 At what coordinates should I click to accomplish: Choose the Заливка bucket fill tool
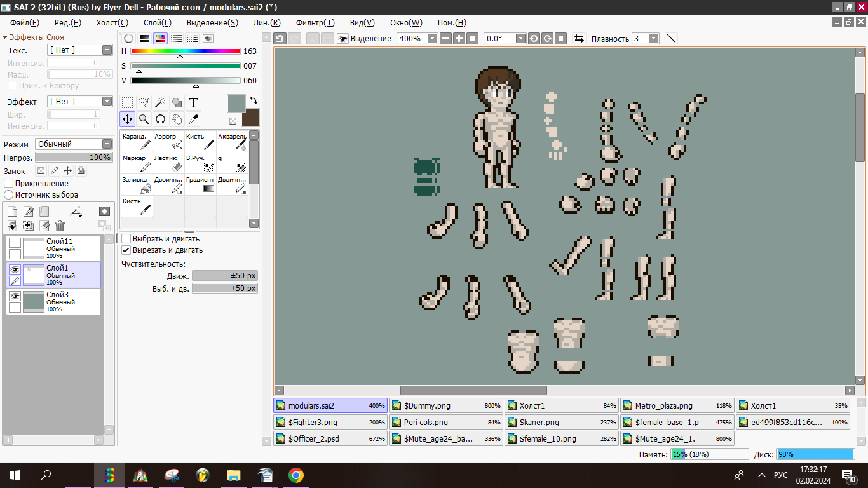pos(136,184)
